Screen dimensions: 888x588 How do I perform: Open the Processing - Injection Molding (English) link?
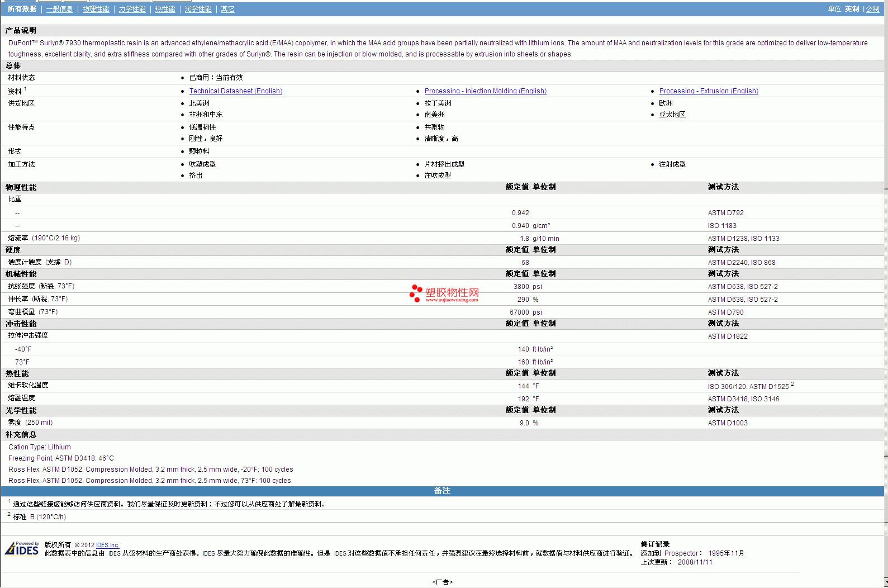486,91
